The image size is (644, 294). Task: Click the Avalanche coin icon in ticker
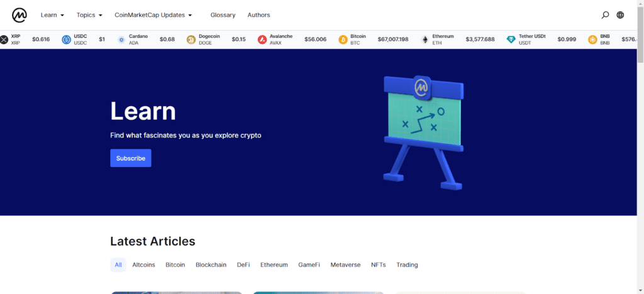pyautogui.click(x=262, y=40)
